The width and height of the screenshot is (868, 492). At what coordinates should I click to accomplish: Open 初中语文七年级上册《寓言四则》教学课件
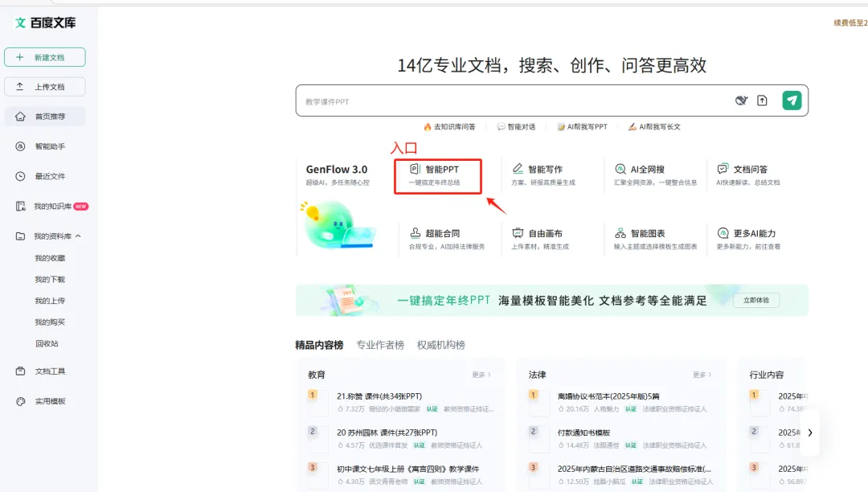pos(408,469)
